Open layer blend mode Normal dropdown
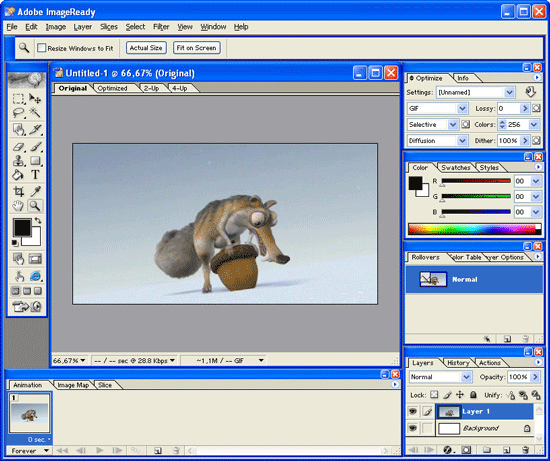 [x=466, y=377]
